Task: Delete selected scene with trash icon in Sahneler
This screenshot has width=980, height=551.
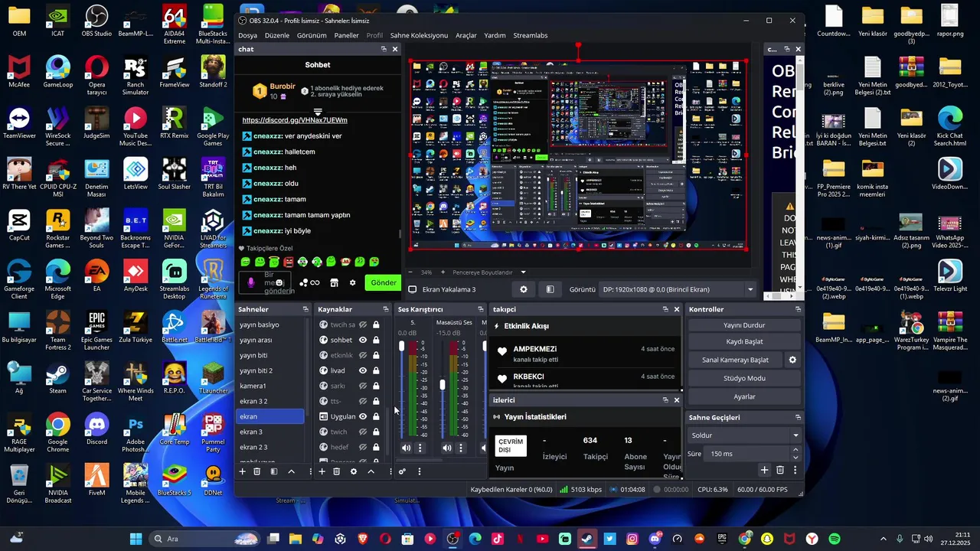Action: (x=257, y=471)
